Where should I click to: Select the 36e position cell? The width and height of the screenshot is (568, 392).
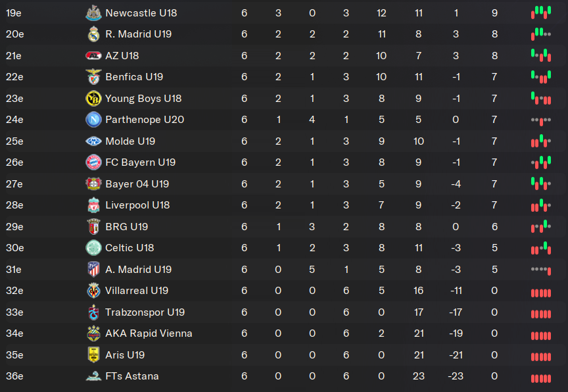click(x=14, y=376)
